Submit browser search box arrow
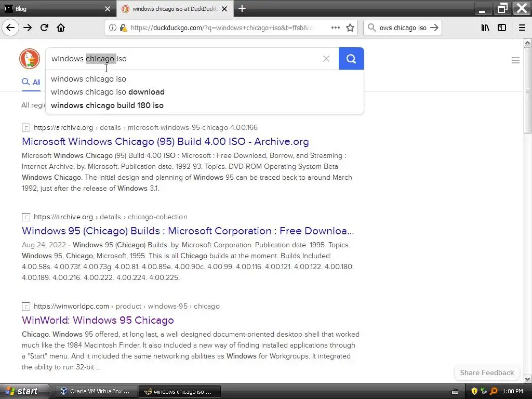This screenshot has width=532, height=399. coord(434,28)
